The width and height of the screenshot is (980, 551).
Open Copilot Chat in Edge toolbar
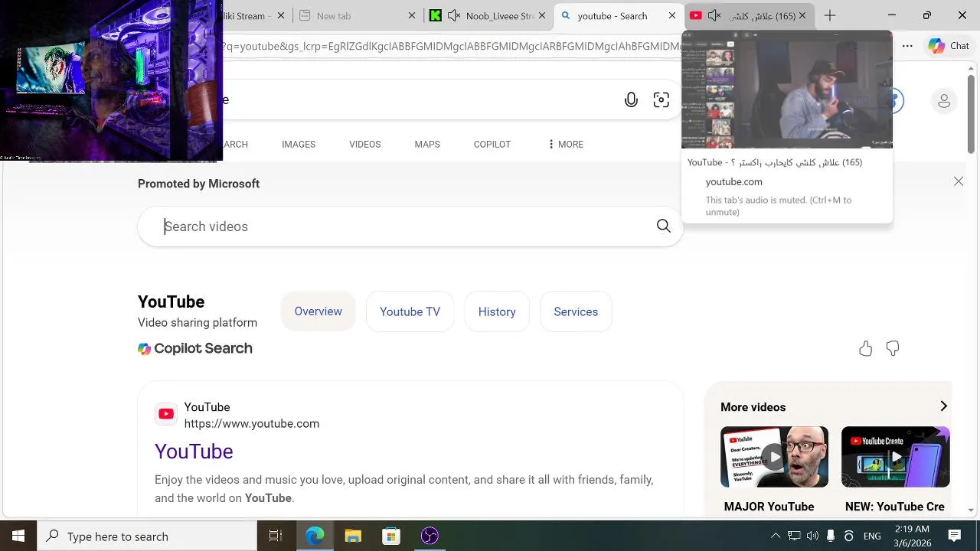pos(949,46)
